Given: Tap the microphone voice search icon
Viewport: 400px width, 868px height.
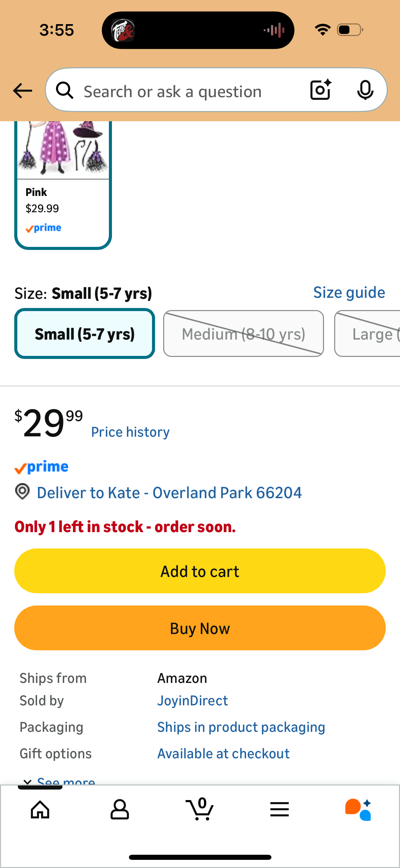Looking at the screenshot, I should pyautogui.click(x=365, y=90).
